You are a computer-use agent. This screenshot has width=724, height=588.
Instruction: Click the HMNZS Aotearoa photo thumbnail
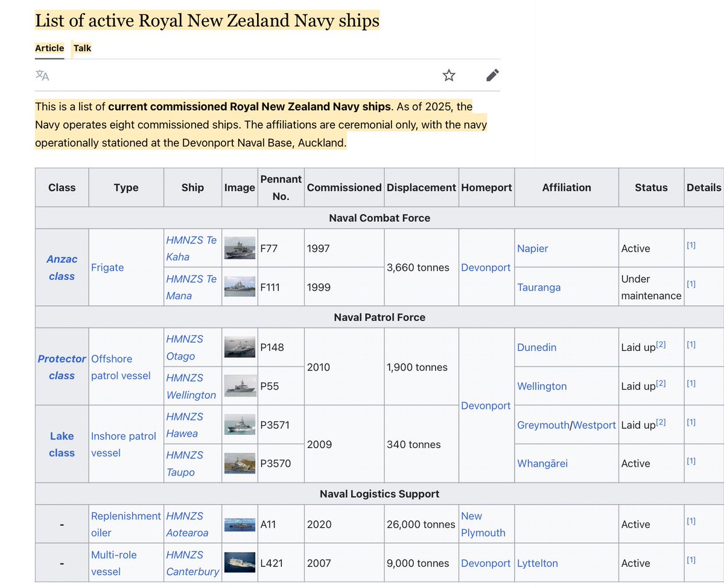coord(240,524)
